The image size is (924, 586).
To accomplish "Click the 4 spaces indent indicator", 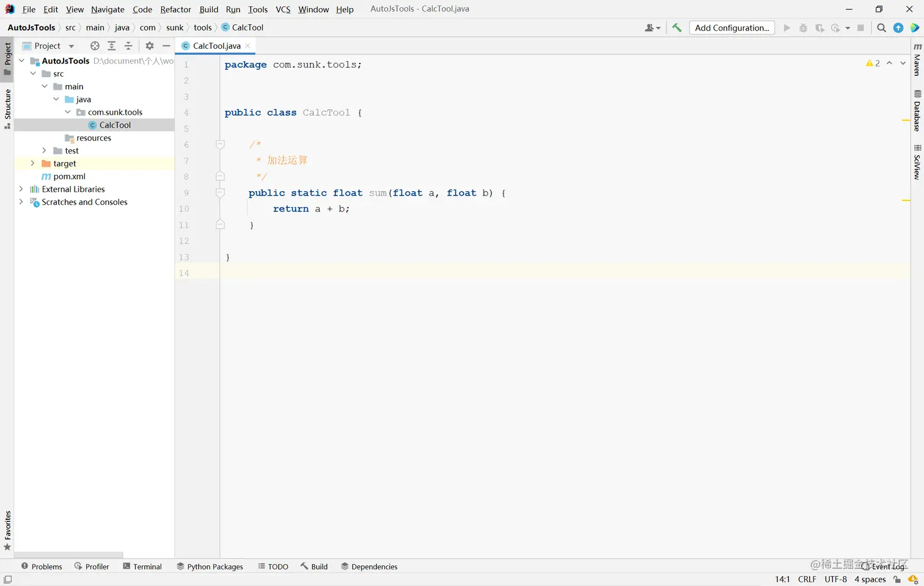I will click(870, 579).
